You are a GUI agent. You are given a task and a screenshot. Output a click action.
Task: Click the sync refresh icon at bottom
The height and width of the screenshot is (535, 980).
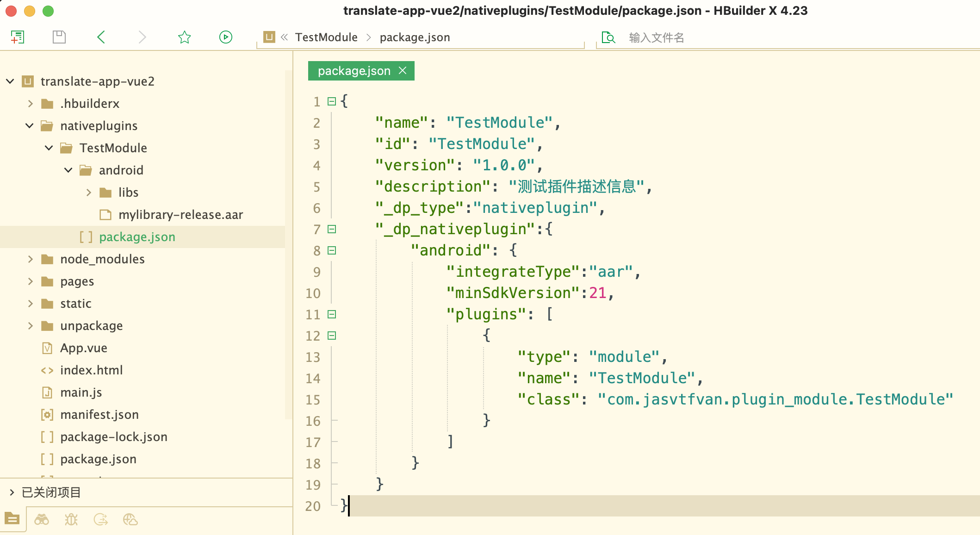pos(101,519)
